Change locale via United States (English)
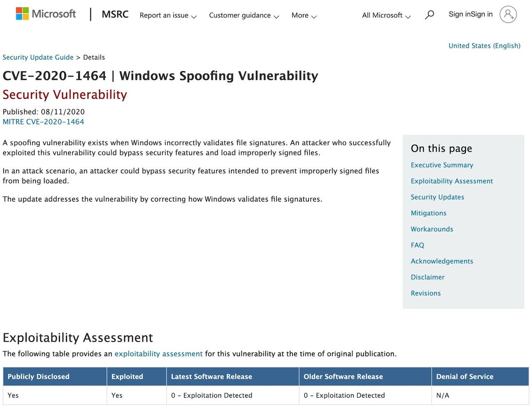The height and width of the screenshot is (411, 532). point(485,46)
